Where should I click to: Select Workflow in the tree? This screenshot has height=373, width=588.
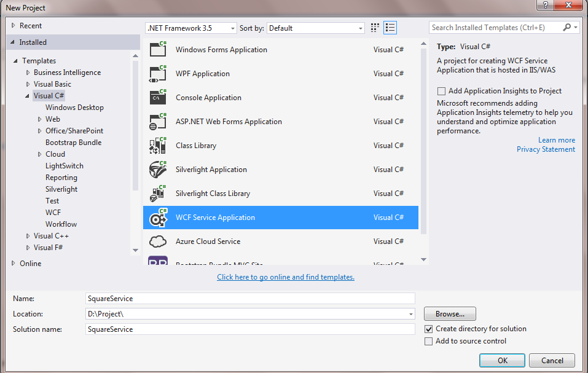click(61, 224)
